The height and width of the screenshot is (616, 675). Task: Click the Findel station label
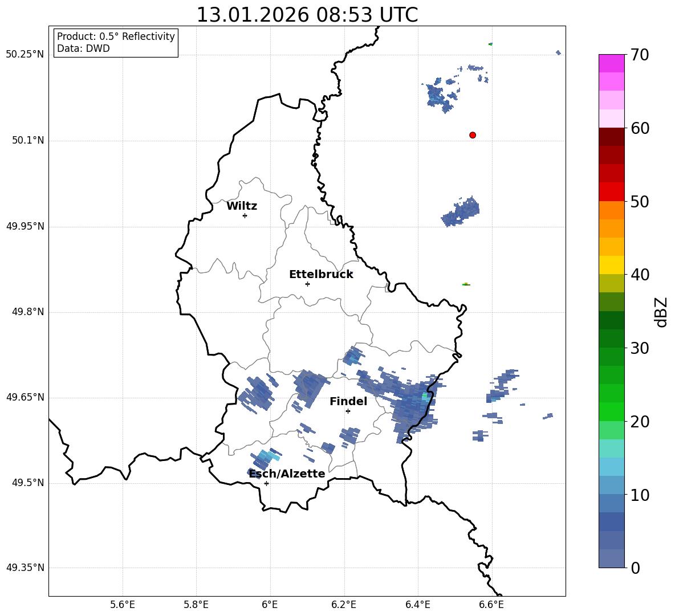click(348, 401)
